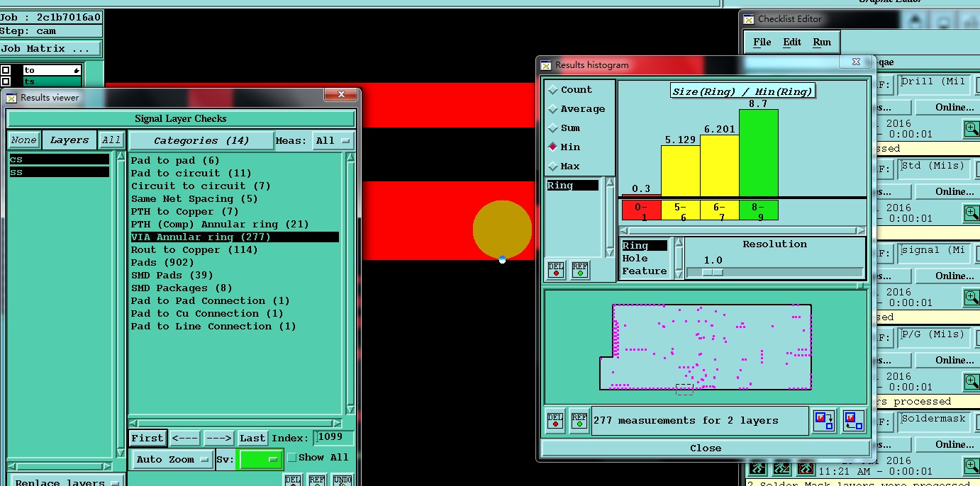Click the red 0-1 histogram bin
The image size is (980, 486).
[x=641, y=210]
